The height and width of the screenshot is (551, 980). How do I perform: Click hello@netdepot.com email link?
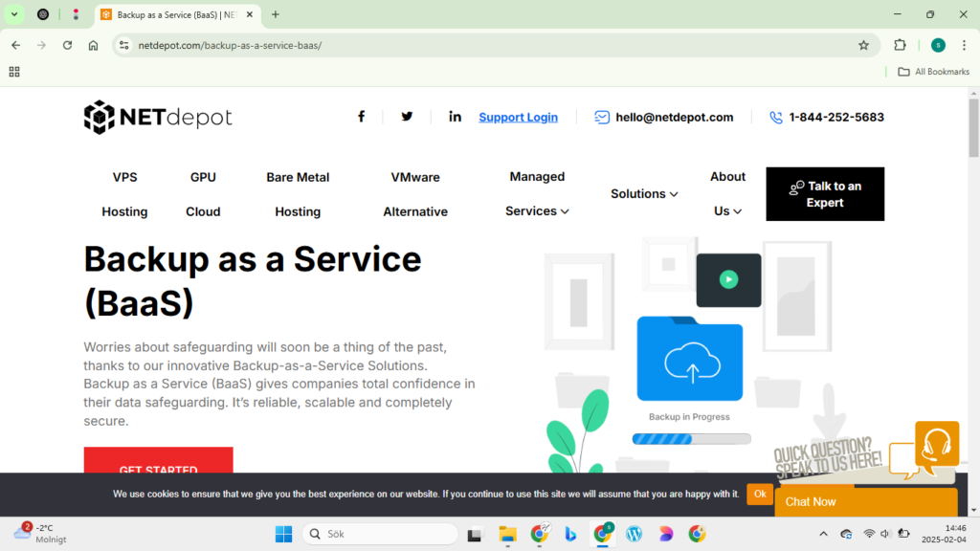(675, 118)
